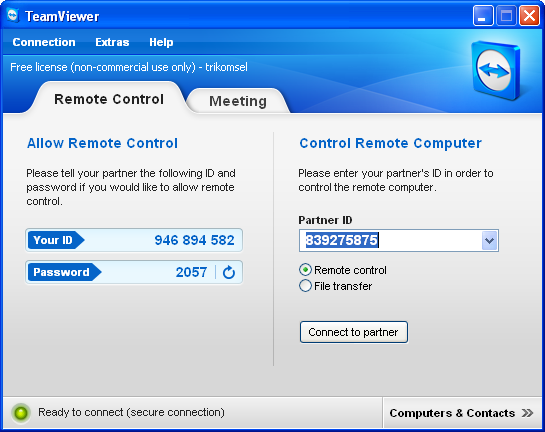Select the File transfer radio button

click(305, 286)
